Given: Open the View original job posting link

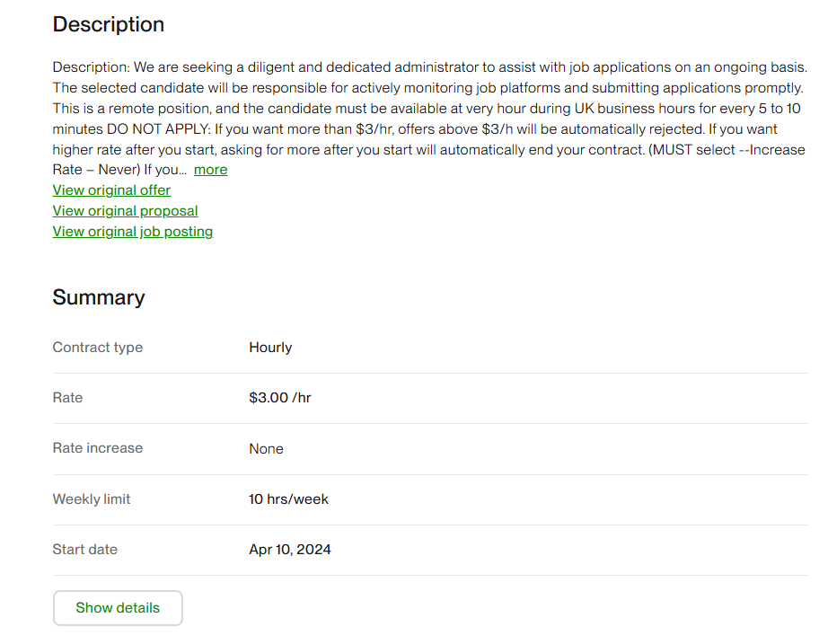Looking at the screenshot, I should coord(133,232).
